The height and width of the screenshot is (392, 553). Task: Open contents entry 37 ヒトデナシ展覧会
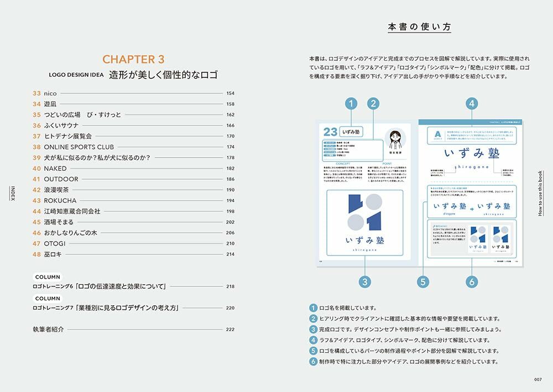pos(133,136)
